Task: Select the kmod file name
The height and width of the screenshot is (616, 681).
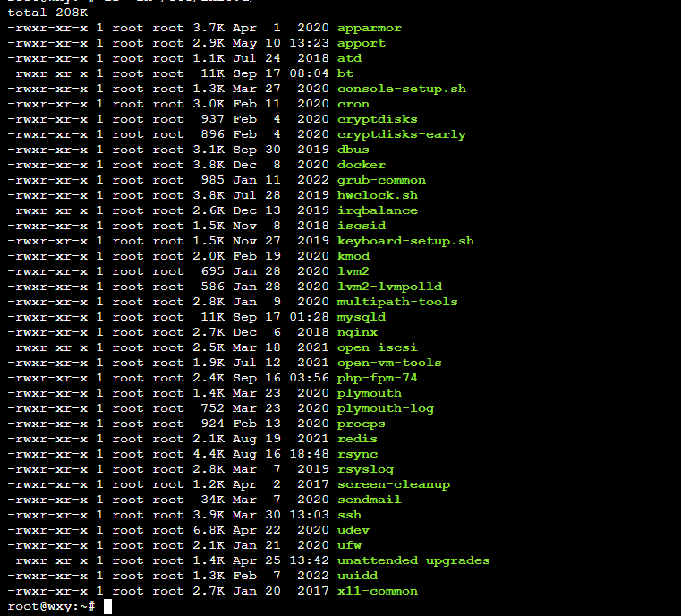Action: (353, 256)
